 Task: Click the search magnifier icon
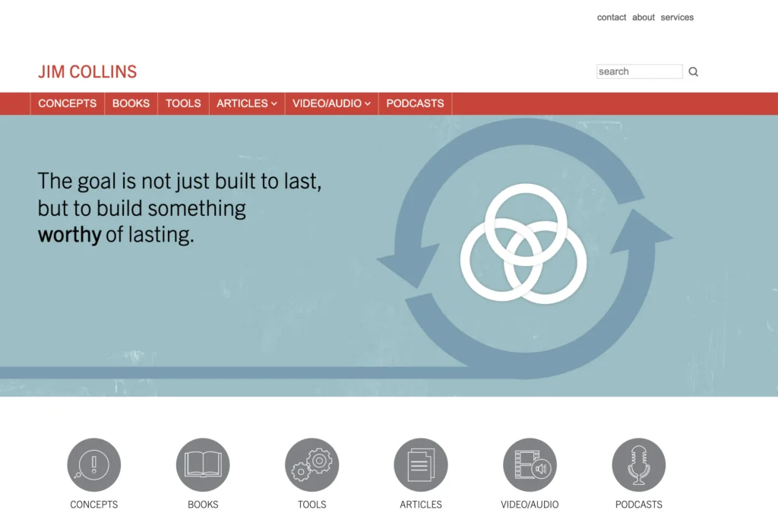pos(693,72)
